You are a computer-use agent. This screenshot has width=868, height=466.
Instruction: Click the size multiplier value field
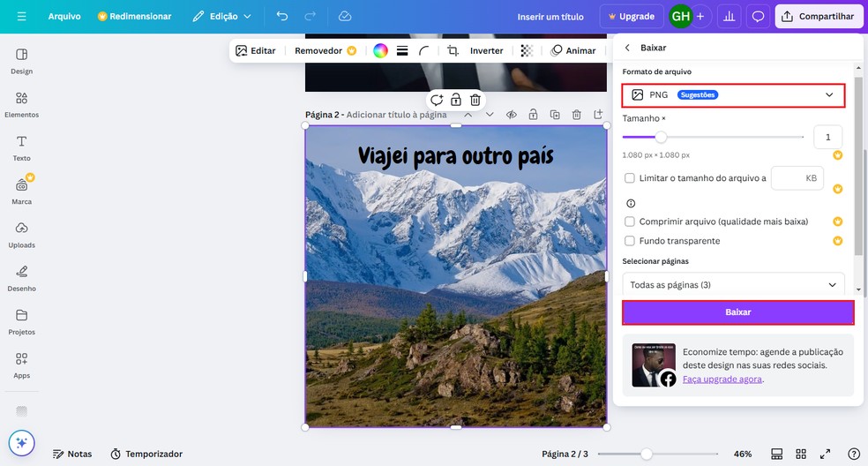827,137
